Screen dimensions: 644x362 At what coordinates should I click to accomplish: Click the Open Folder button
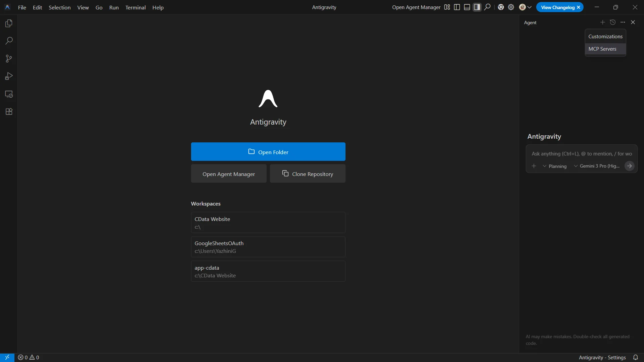pos(268,152)
